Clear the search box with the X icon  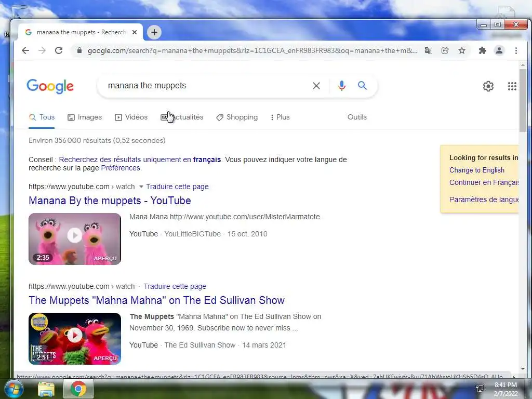(x=316, y=86)
